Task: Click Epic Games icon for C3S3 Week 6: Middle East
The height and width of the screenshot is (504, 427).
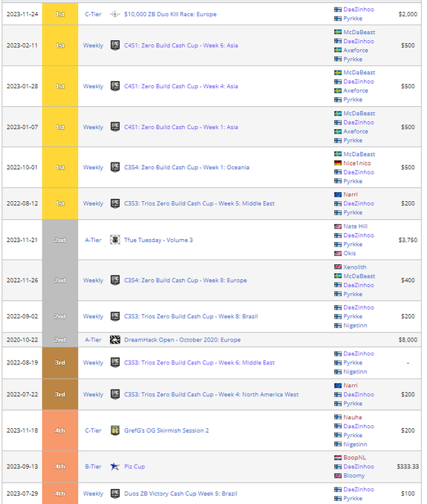Action: click(x=115, y=362)
